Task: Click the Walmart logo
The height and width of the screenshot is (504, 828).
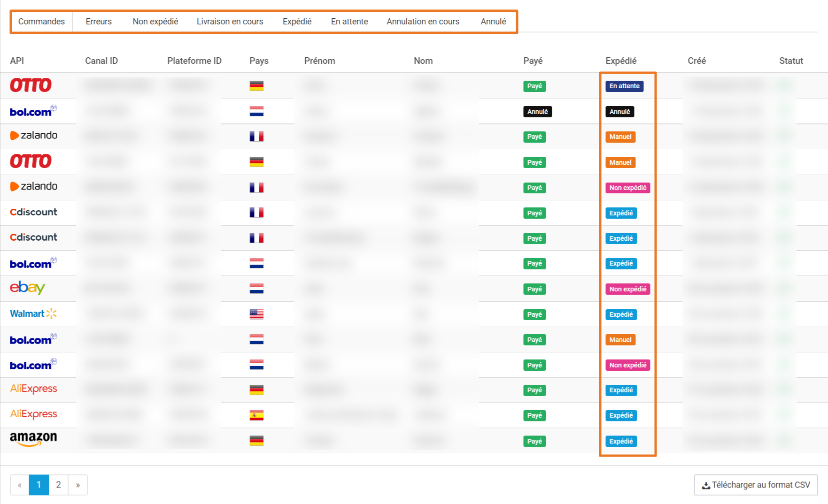Action: 33,313
